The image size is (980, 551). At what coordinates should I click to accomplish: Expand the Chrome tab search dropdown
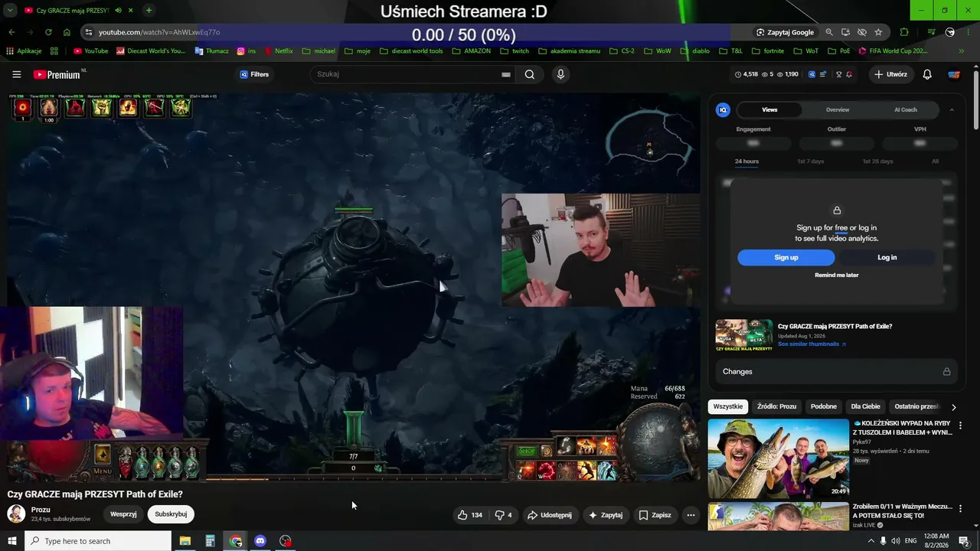[10, 11]
